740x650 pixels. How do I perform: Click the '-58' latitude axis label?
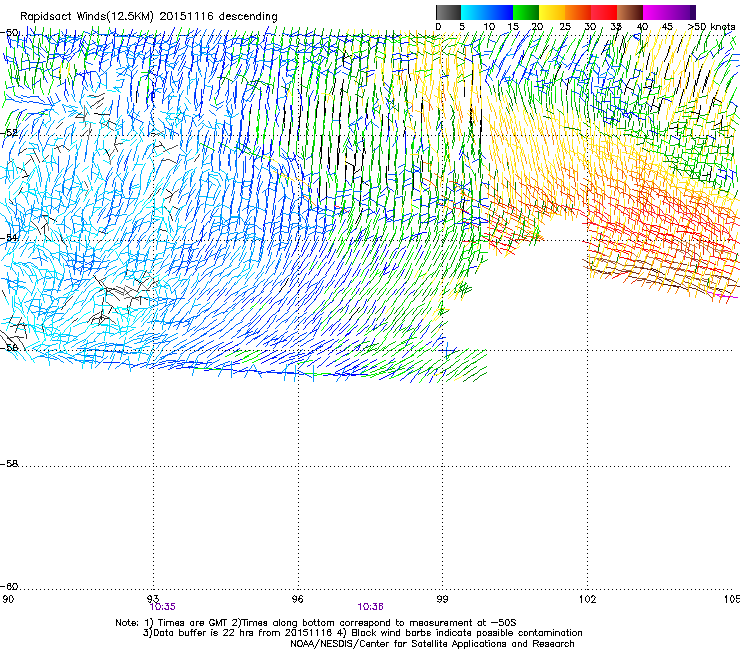pyautogui.click(x=10, y=464)
